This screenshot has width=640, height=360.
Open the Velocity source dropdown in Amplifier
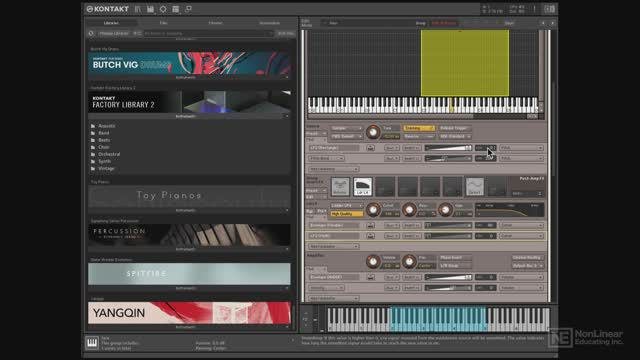pos(326,288)
